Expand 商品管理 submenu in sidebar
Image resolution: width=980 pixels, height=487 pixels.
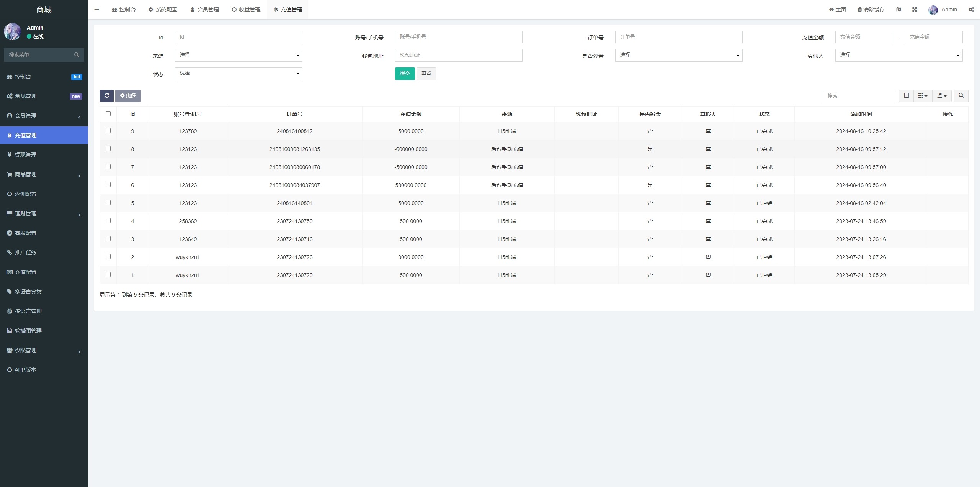(44, 174)
